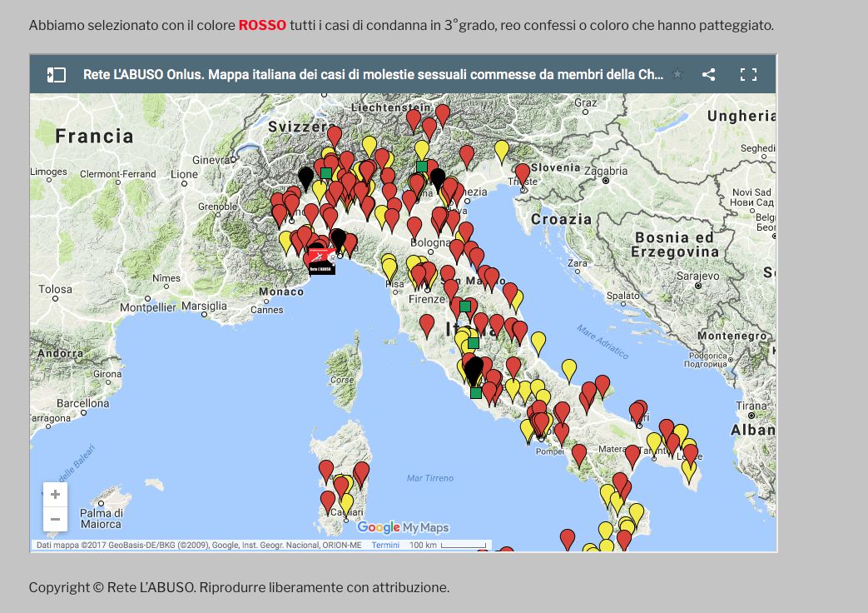Select the Tolosa city label
This screenshot has width=868, height=613.
tap(56, 289)
